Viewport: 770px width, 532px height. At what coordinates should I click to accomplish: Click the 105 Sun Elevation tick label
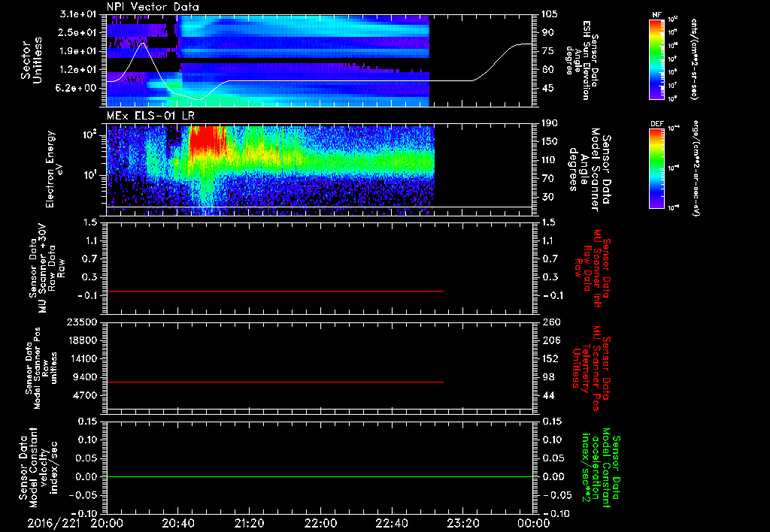(x=550, y=14)
